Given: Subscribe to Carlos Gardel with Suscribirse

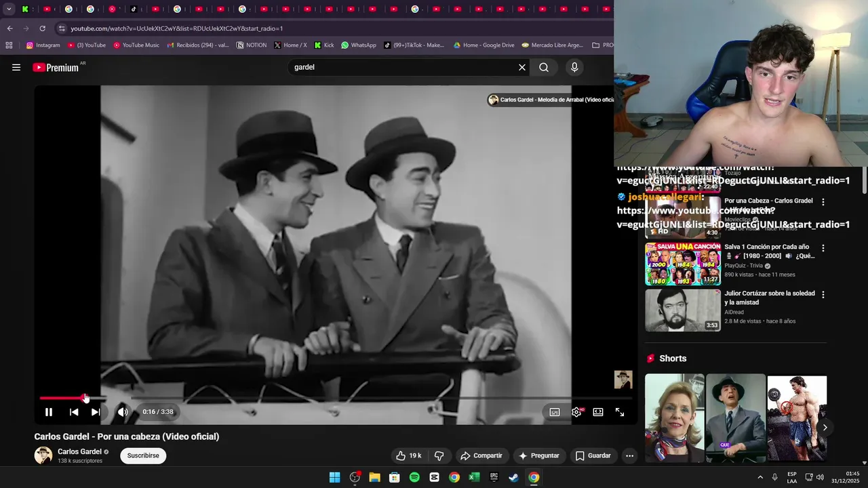Looking at the screenshot, I should (x=143, y=455).
